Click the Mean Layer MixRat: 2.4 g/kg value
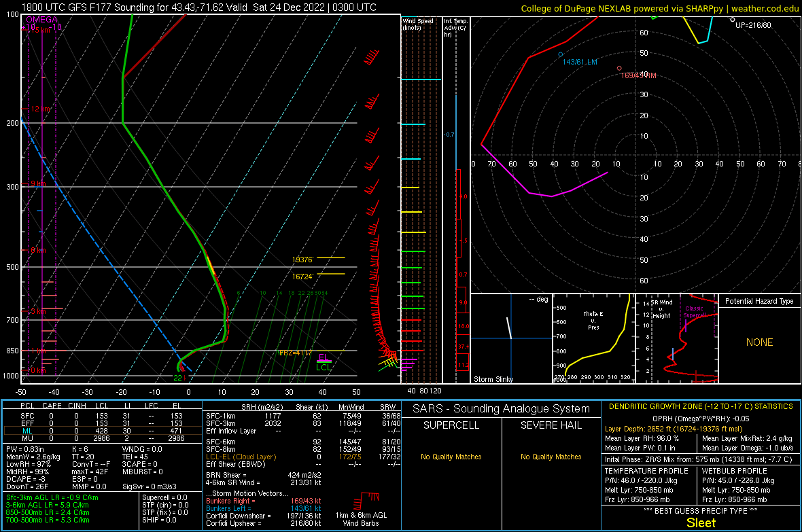This screenshot has height=532, width=802. click(747, 438)
